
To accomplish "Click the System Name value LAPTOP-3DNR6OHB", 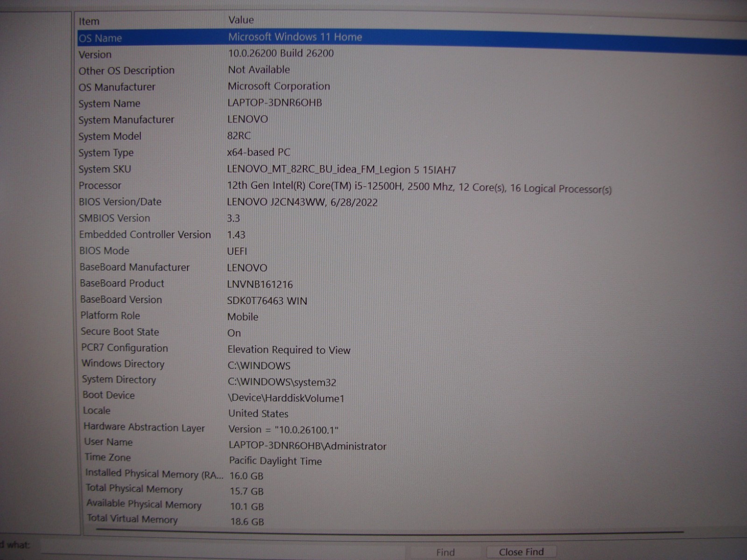I will pos(275,103).
